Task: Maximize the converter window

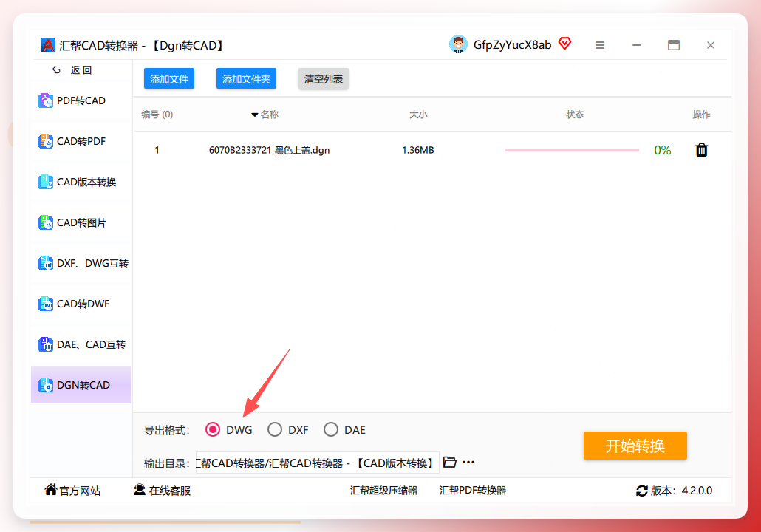Action: coord(674,45)
